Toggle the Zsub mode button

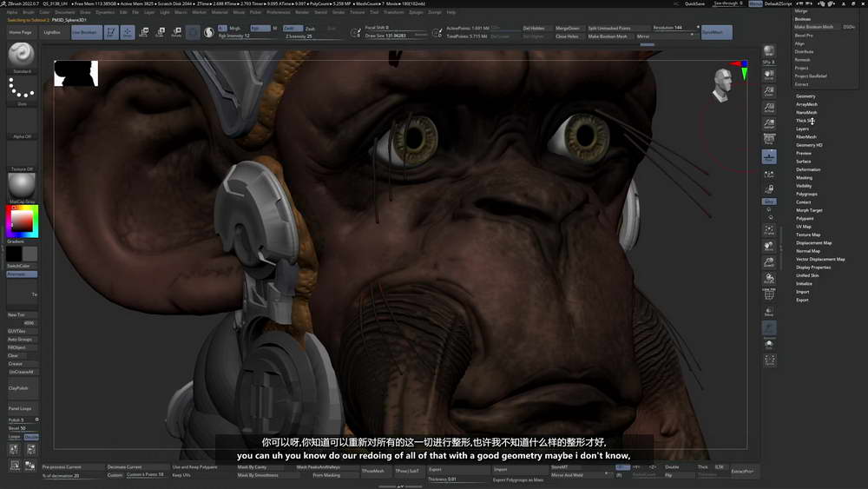click(311, 29)
